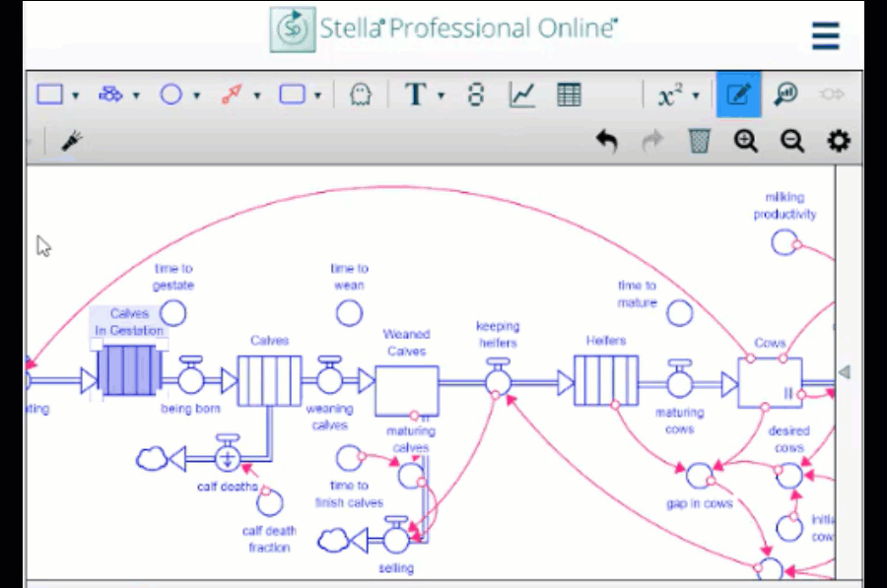
Task: Select the milking productivity converter circle
Action: (785, 242)
